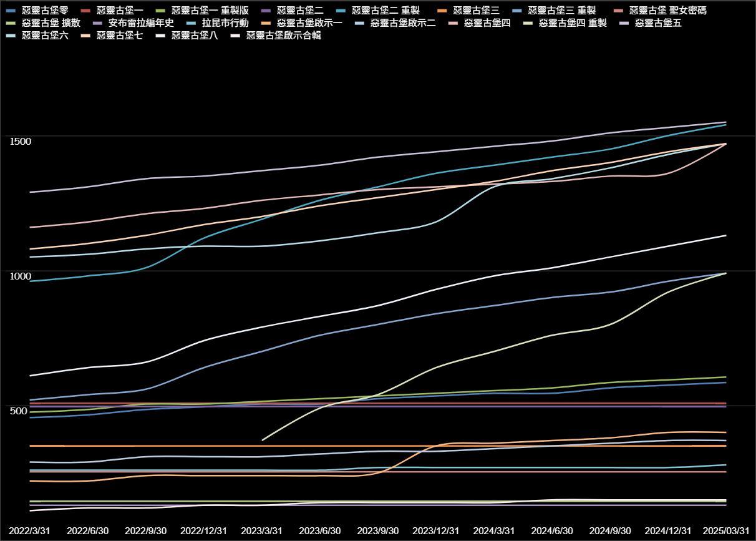
Task: Toggle the 惡靈古堡一 series in legend
Action: point(112,11)
